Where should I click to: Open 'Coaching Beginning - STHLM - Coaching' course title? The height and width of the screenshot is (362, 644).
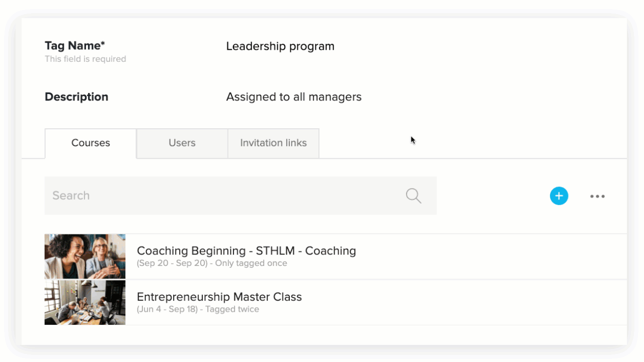[x=246, y=251]
